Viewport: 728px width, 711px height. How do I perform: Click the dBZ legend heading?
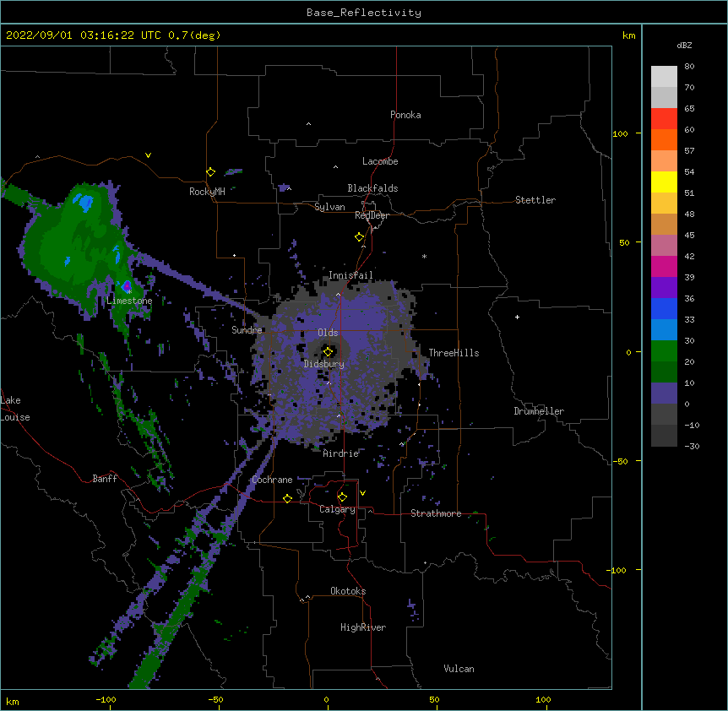pos(684,45)
